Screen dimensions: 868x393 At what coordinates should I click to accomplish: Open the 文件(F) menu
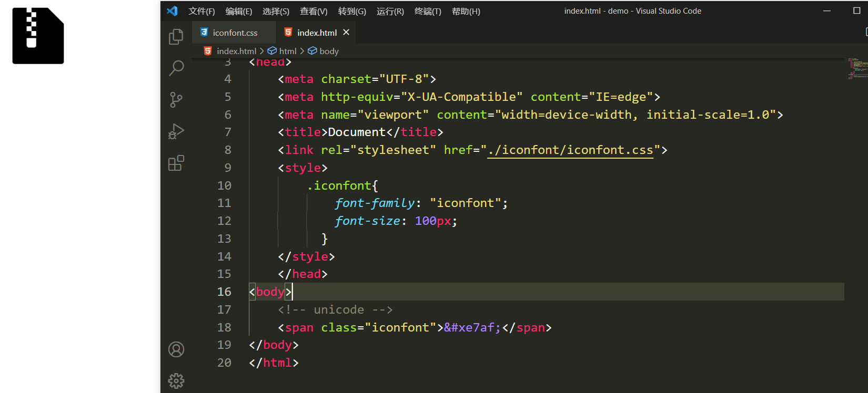(x=201, y=11)
